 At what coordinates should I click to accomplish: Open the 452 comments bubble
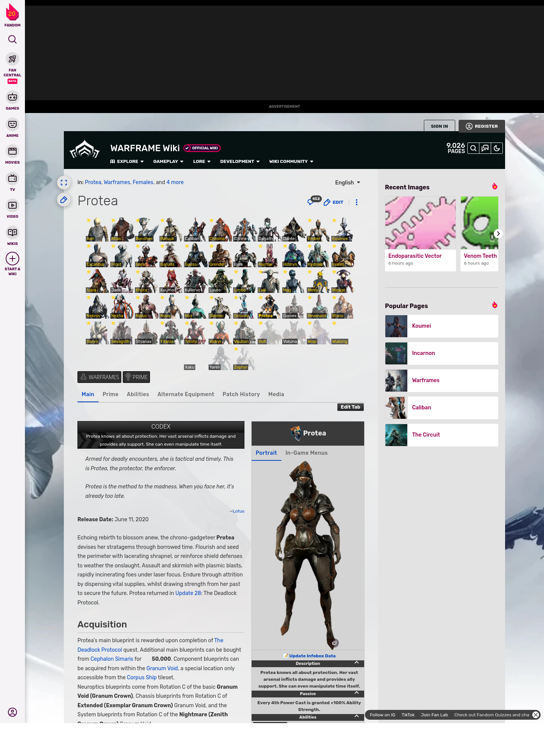point(314,201)
